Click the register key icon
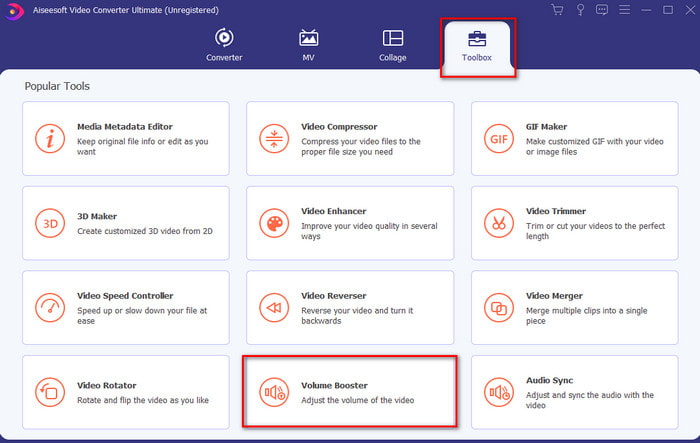 tap(580, 10)
